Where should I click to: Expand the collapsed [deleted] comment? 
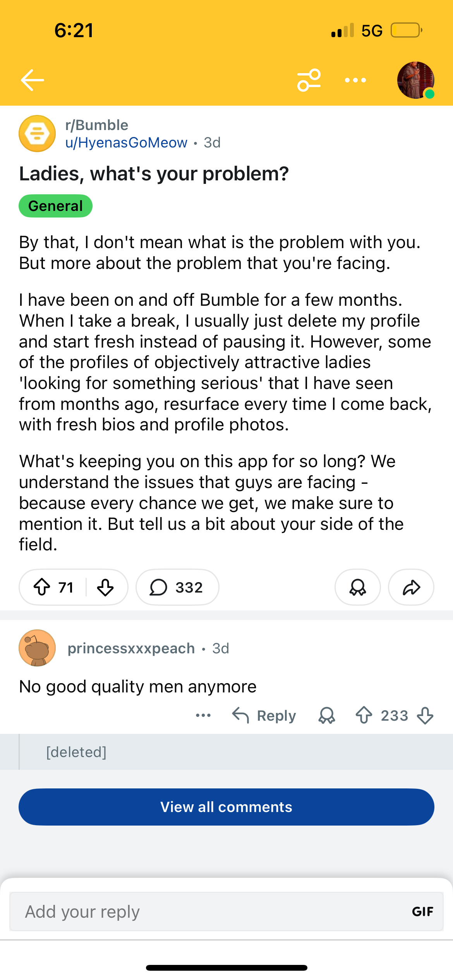(x=76, y=752)
